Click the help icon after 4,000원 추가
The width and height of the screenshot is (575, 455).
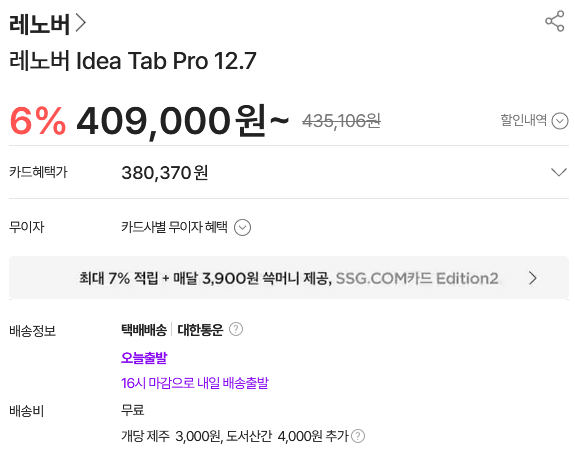tap(358, 436)
